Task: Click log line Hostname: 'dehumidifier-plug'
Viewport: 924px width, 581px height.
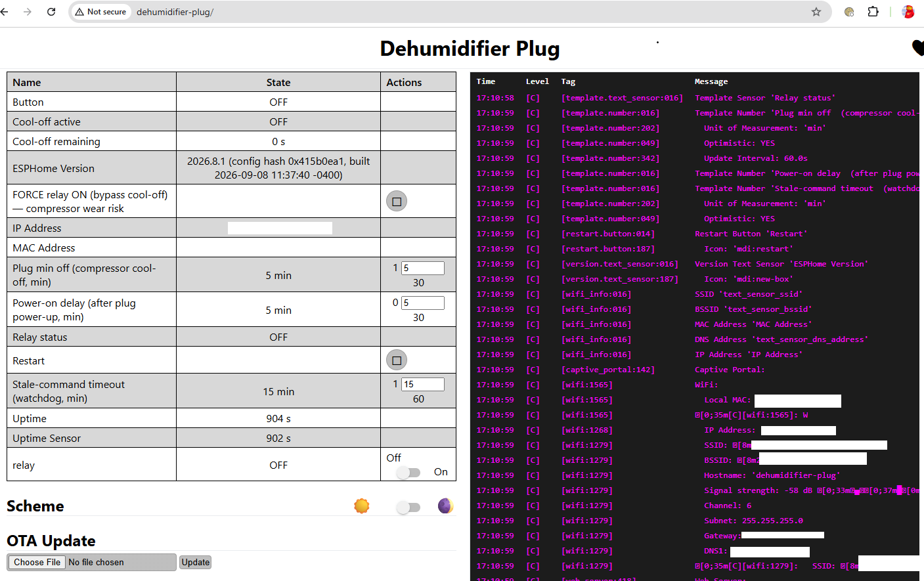Action: coord(772,475)
